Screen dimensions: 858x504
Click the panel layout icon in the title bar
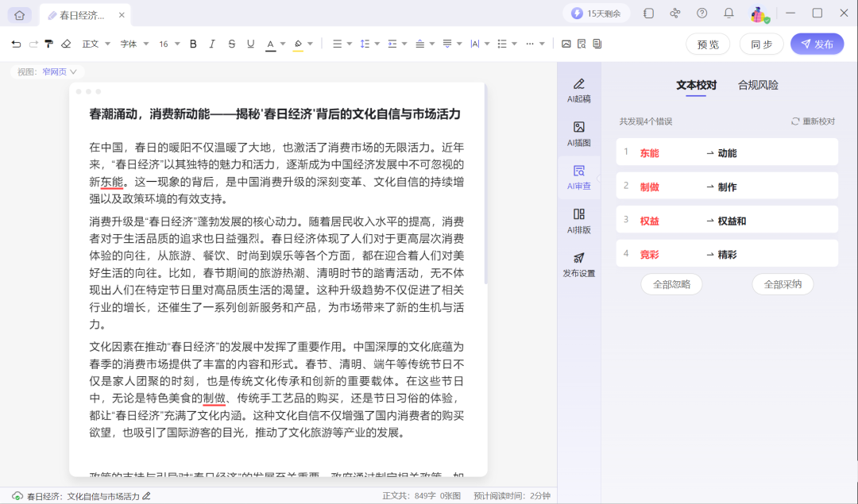[648, 13]
